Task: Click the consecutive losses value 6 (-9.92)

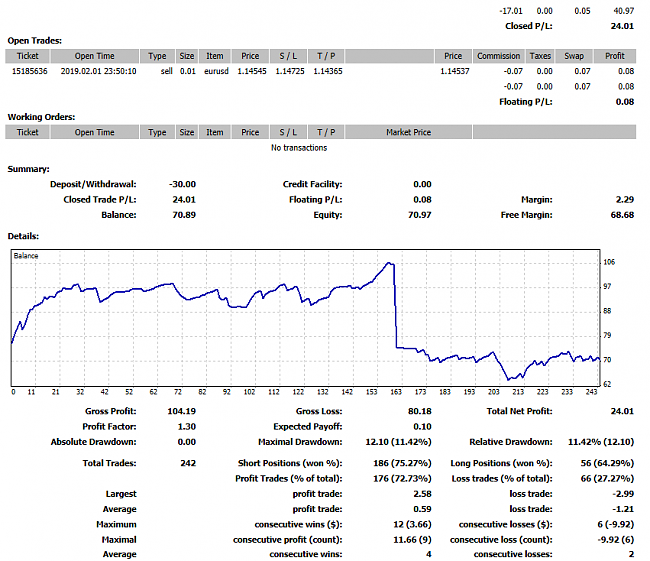Action: 616,525
